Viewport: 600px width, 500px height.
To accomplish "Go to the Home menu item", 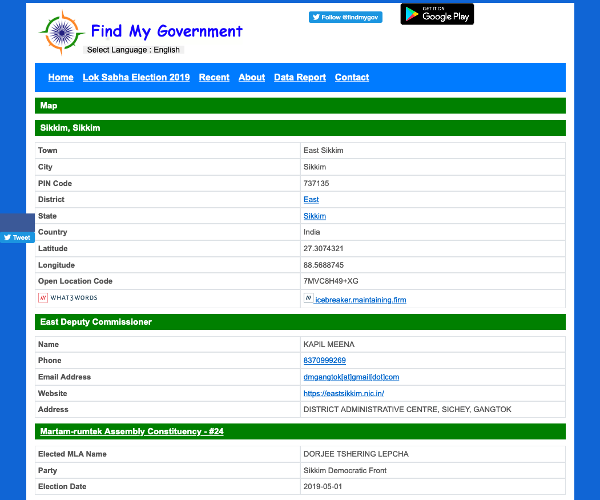I will 60,77.
